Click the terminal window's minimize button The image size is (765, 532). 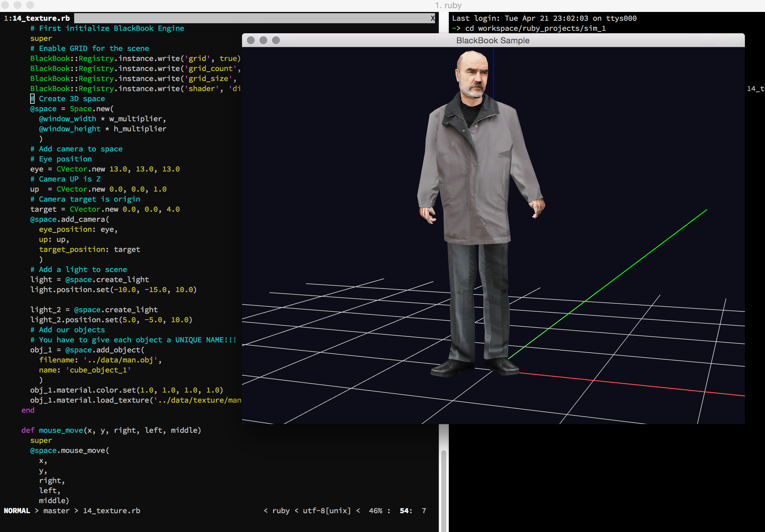[18, 5]
